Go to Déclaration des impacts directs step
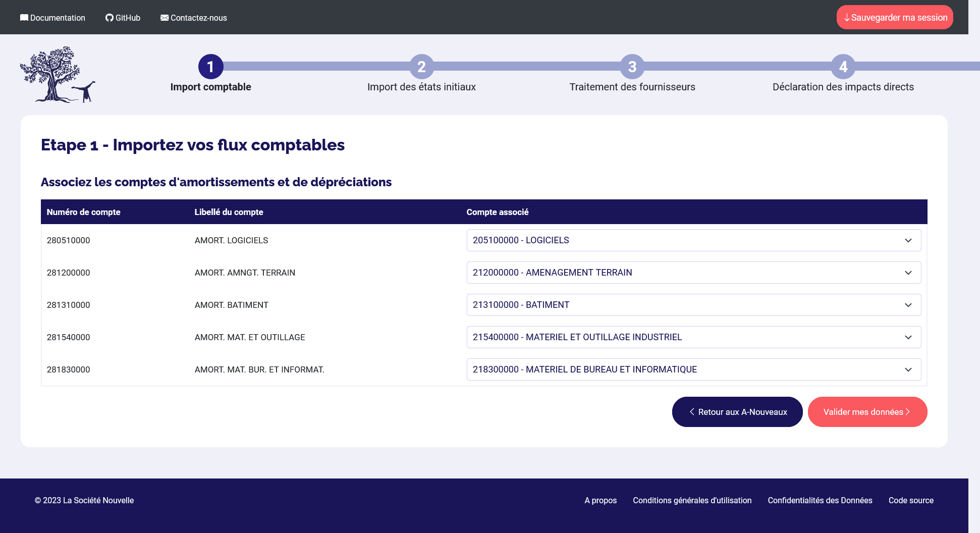Image resolution: width=980 pixels, height=533 pixels. pyautogui.click(x=843, y=87)
